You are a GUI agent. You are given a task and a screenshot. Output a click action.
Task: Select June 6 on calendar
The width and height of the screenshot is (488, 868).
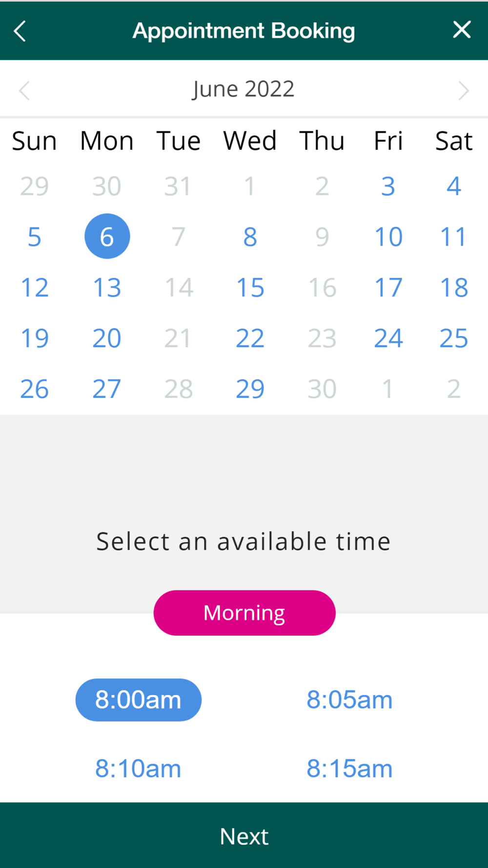107,236
